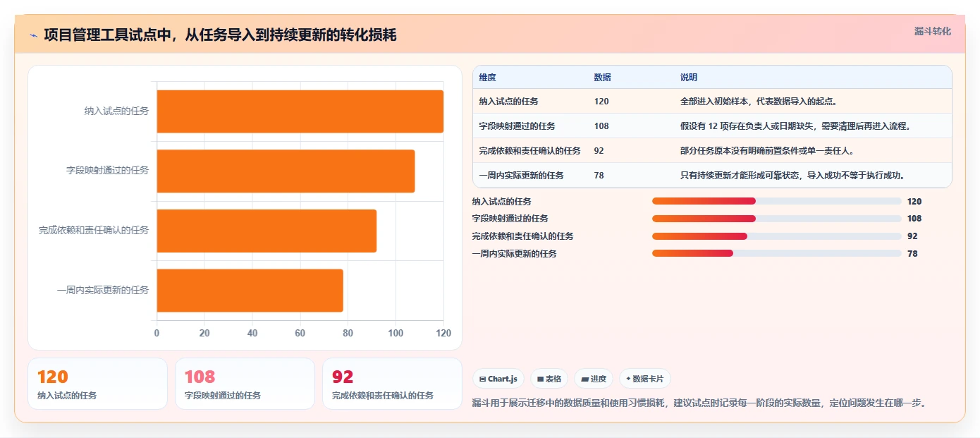Click chart axis label 完成依赖和责任确认的任务
The image size is (980, 438).
94,230
